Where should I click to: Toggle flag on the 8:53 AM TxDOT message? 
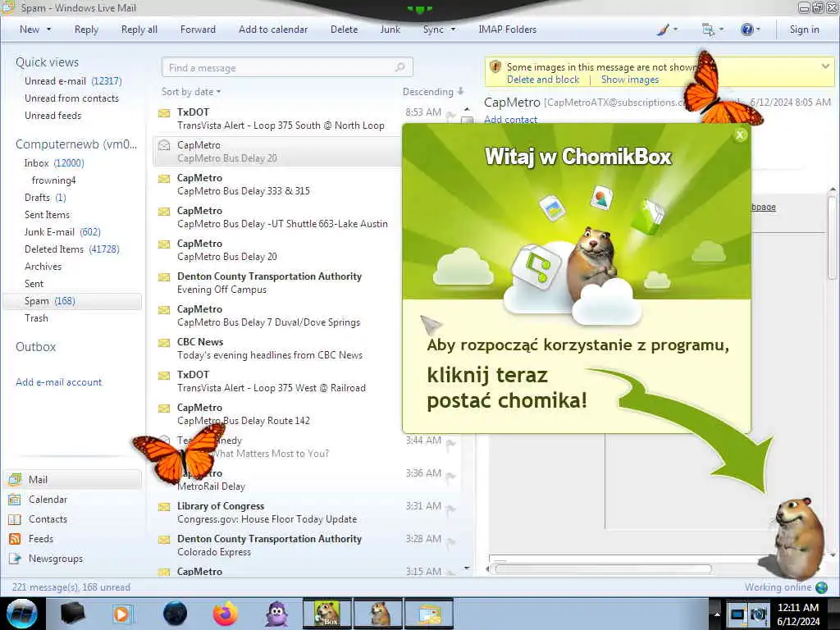[x=450, y=114]
